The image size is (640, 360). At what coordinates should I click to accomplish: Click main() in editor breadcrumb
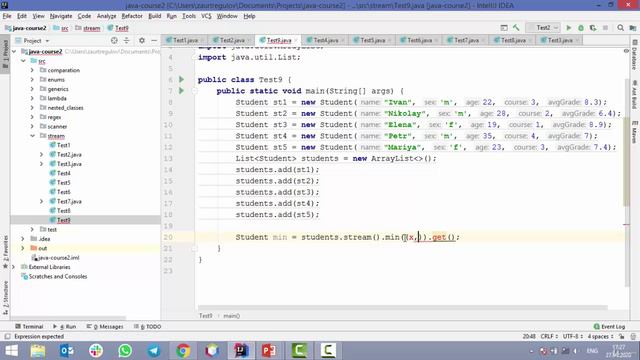[231, 316]
